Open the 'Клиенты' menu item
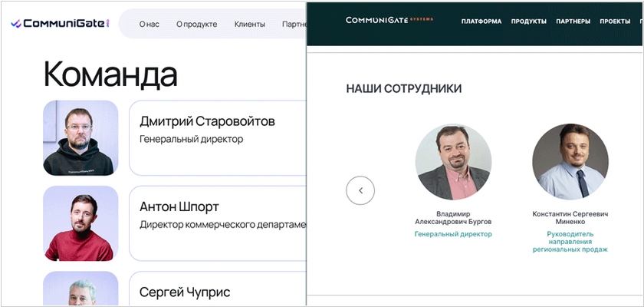Image resolution: width=644 pixels, height=307 pixels. 250,25
